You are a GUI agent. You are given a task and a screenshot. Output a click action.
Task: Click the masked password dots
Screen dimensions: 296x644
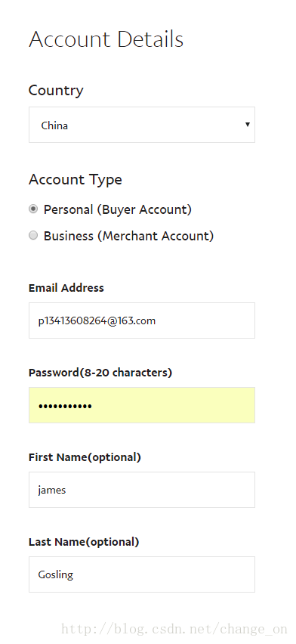click(x=65, y=407)
